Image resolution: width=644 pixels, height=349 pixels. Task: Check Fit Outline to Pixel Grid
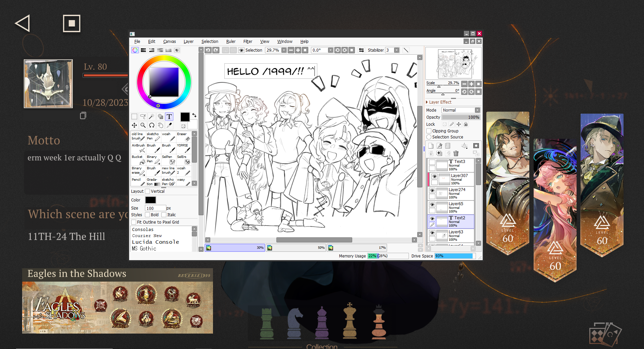click(133, 222)
